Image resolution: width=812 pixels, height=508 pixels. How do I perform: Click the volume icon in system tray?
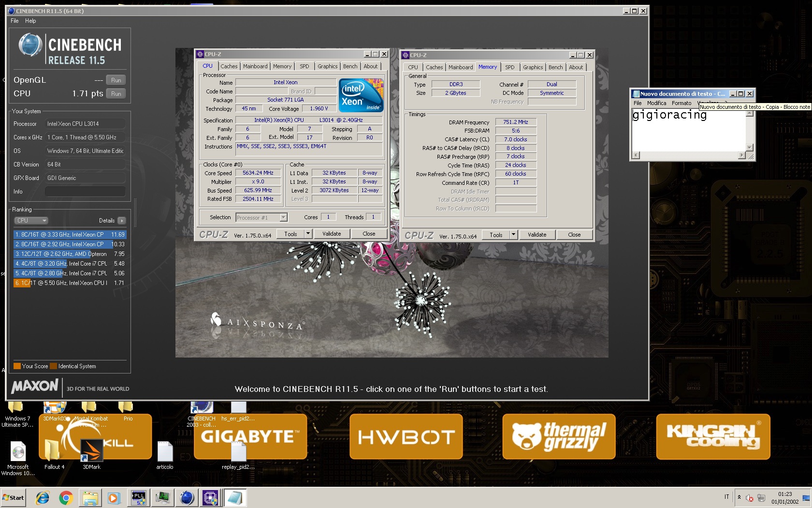pyautogui.click(x=750, y=498)
